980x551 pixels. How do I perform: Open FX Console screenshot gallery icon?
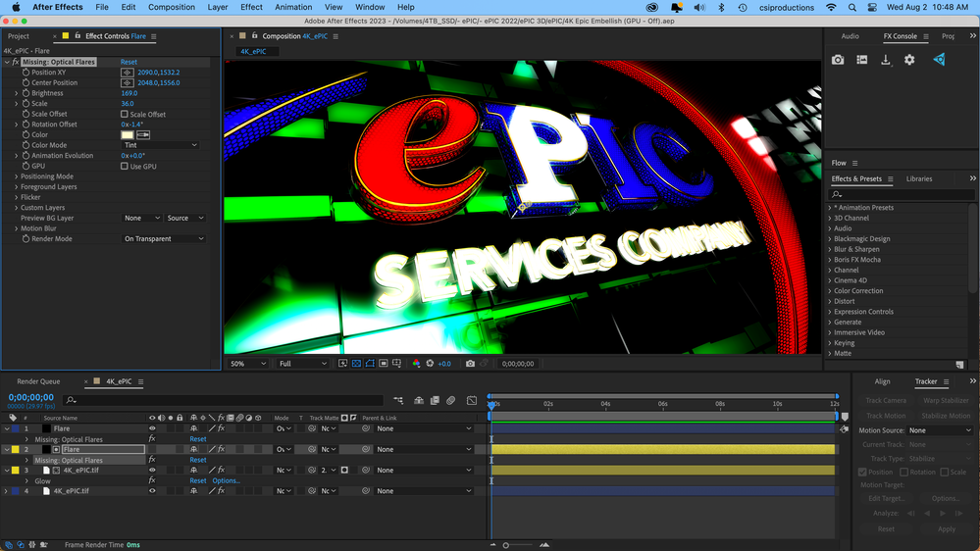coord(862,60)
